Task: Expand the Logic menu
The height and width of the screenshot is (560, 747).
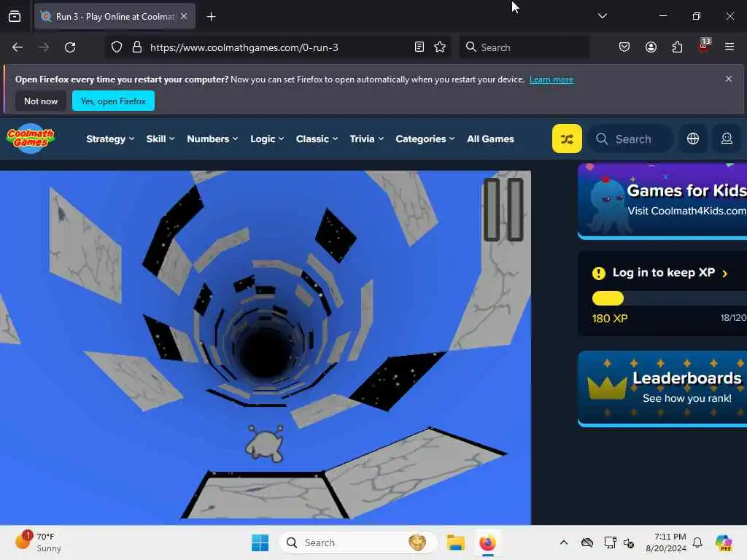Action: coord(267,139)
